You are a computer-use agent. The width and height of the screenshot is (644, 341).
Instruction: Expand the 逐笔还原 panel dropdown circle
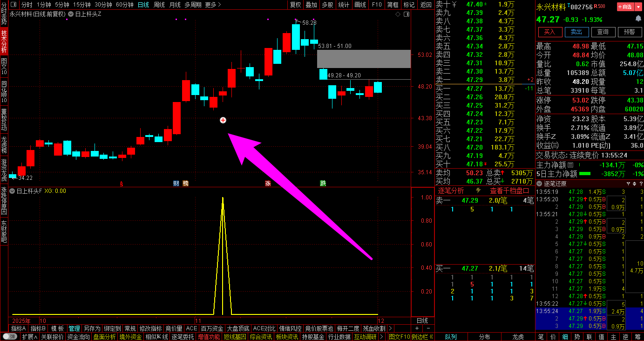pyautogui.click(x=540, y=184)
